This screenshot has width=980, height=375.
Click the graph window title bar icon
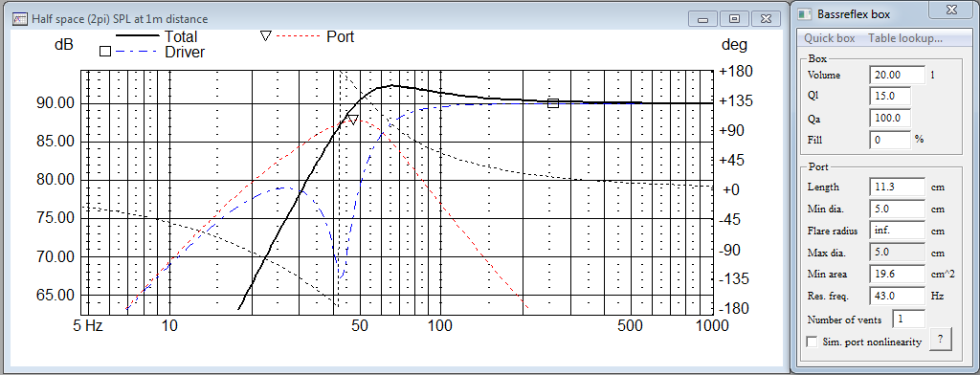(19, 19)
